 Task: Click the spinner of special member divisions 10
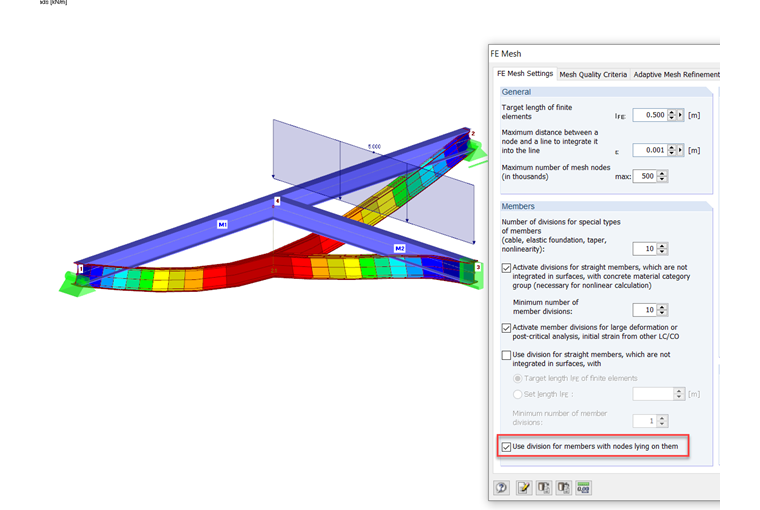[x=662, y=249]
